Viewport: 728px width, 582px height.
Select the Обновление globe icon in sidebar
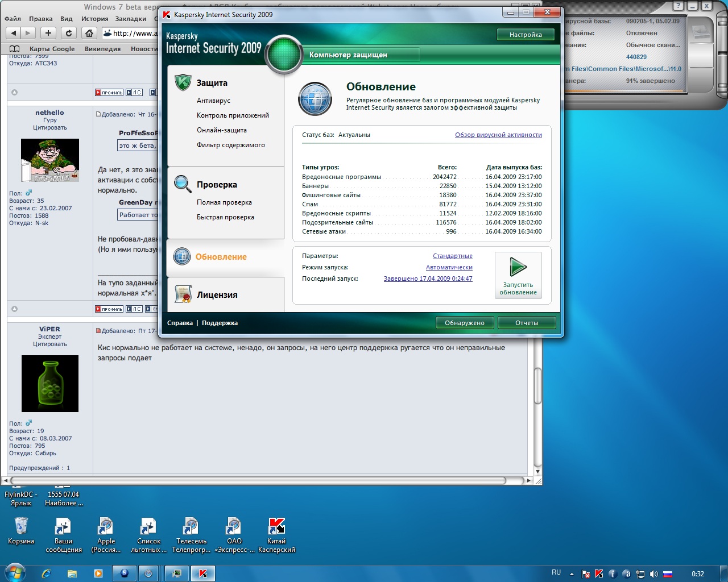[x=182, y=256]
